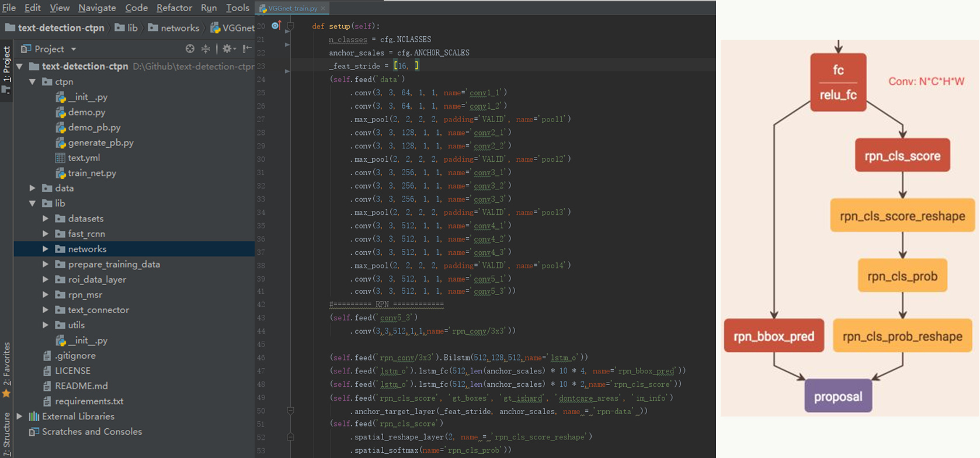Collapse the ctpn folder
This screenshot has width=980, height=458.
pyautogui.click(x=33, y=82)
